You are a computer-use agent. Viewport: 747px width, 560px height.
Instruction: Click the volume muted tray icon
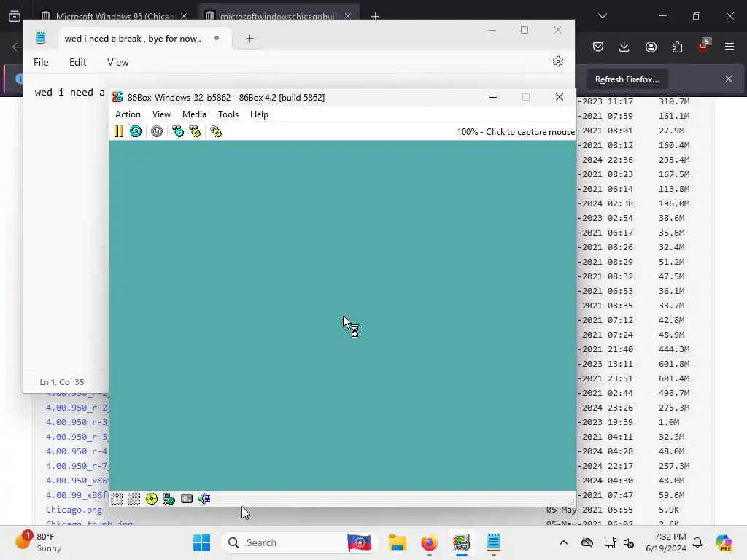(629, 542)
